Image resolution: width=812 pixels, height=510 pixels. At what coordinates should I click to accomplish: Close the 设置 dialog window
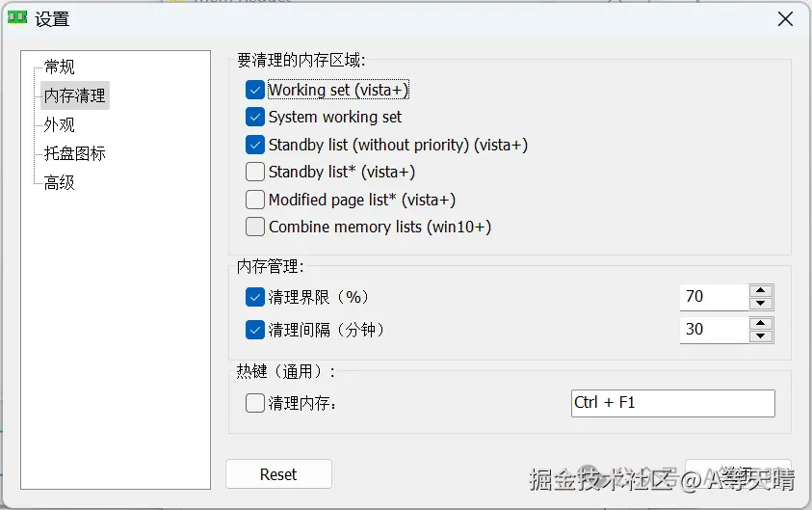click(785, 19)
